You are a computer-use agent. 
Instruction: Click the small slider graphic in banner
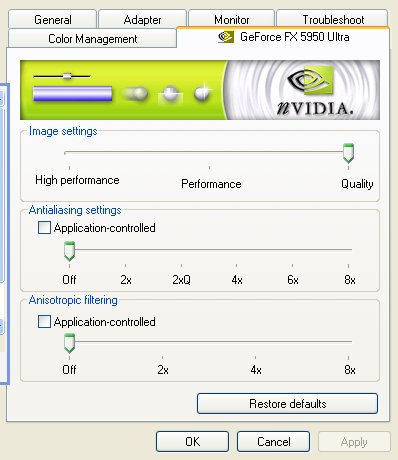pyautogui.click(x=62, y=76)
